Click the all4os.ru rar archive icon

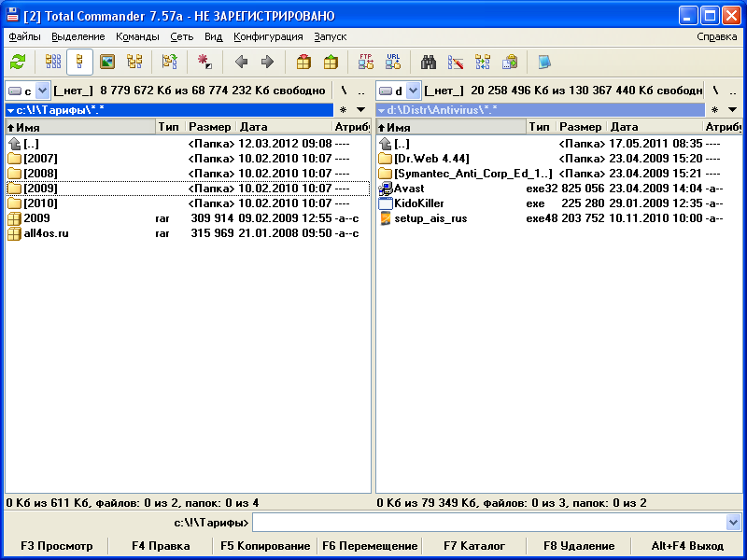[x=14, y=233]
